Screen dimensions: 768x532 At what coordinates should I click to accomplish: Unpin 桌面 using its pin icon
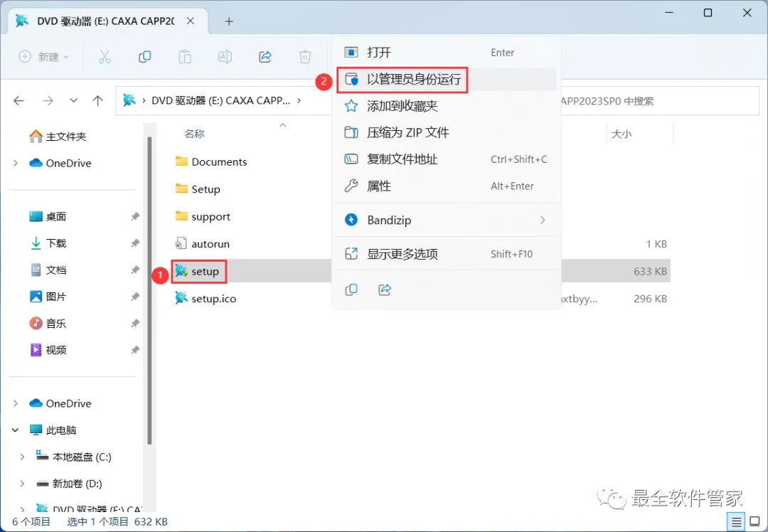point(135,216)
